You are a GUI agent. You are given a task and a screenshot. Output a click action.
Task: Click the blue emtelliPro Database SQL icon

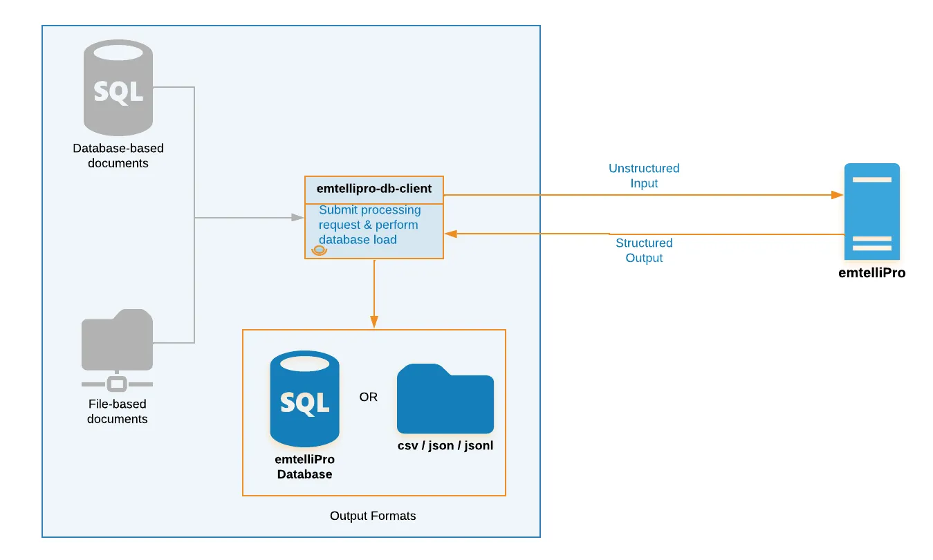(304, 399)
